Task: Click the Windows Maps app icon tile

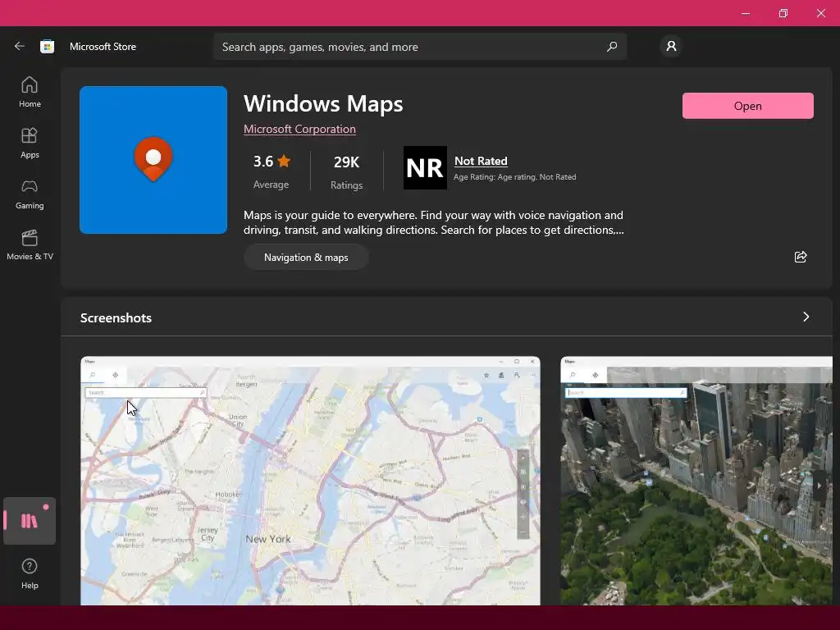Action: coord(153,160)
